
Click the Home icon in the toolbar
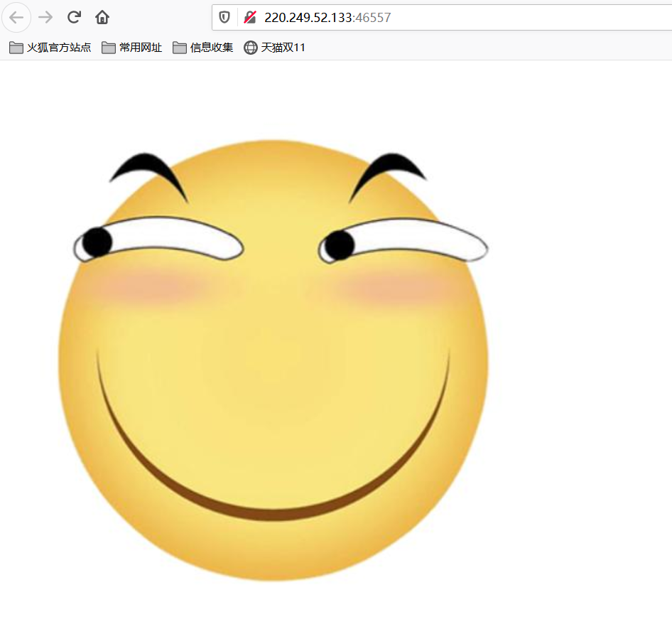click(102, 17)
